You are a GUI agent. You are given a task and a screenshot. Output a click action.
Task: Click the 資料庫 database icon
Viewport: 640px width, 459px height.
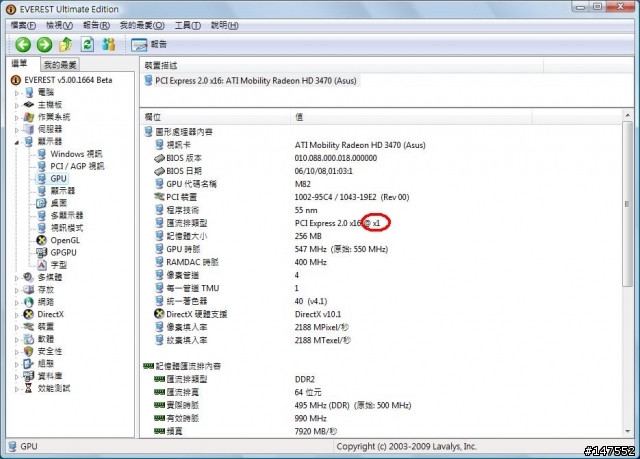[28, 375]
